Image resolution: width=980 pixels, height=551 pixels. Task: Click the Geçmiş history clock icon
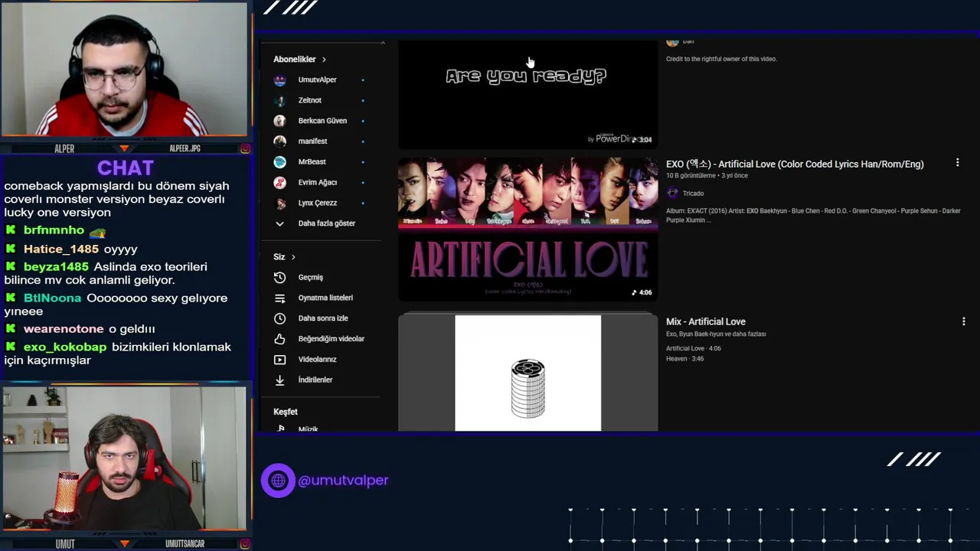click(279, 277)
